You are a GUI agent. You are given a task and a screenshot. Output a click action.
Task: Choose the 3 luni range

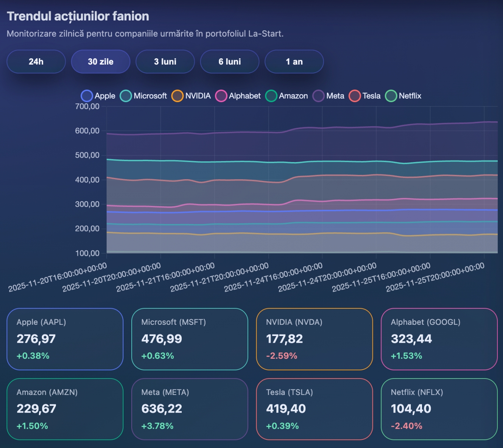[165, 62]
